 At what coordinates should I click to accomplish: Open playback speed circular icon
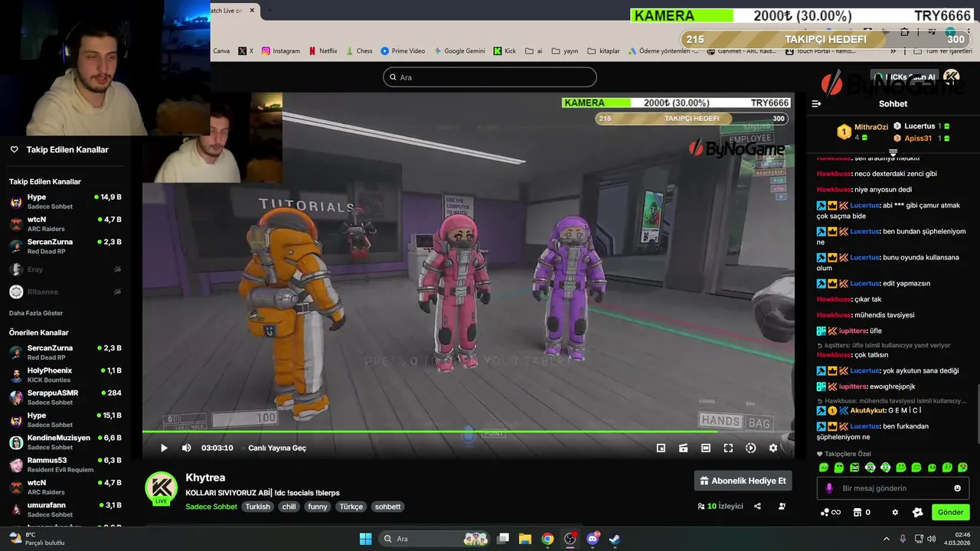(x=750, y=448)
